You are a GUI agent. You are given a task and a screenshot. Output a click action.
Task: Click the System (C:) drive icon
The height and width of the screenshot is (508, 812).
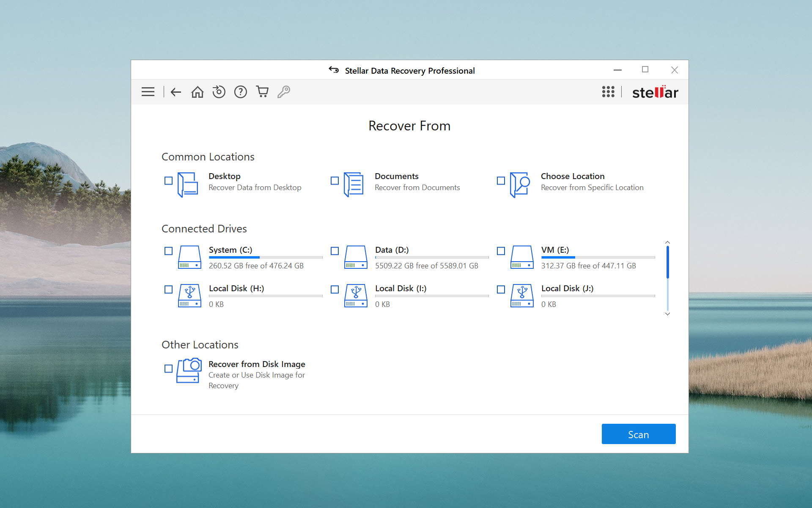pyautogui.click(x=189, y=257)
